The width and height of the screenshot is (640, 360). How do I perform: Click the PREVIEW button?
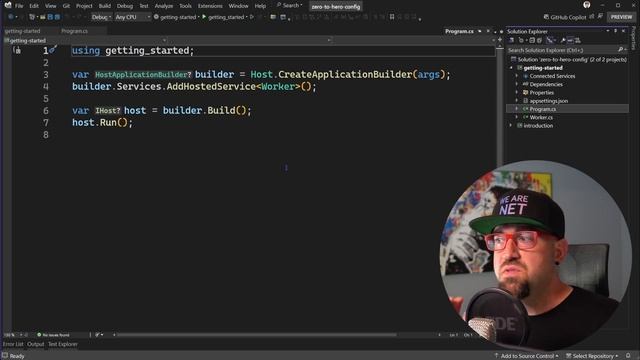click(621, 17)
